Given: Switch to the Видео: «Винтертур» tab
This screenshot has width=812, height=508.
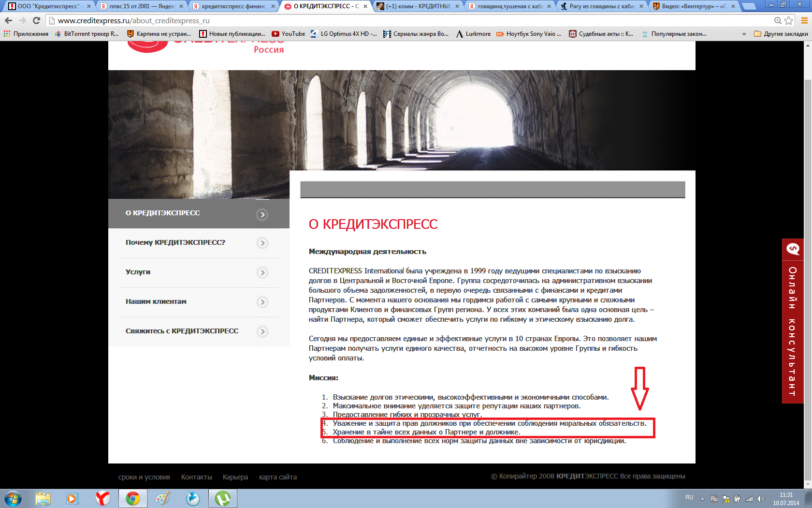Looking at the screenshot, I should pyautogui.click(x=694, y=6).
